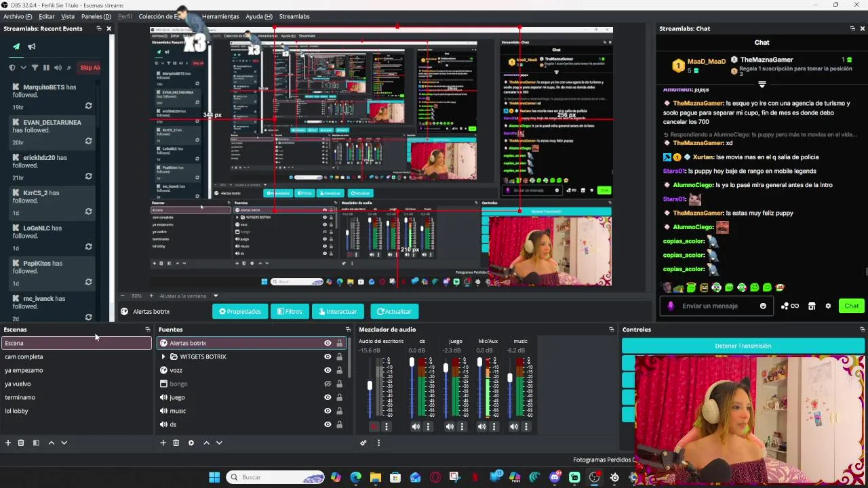Viewport: 868px width, 488px height.
Task: Toggle visibility of Alertas botrix source
Action: (328, 343)
